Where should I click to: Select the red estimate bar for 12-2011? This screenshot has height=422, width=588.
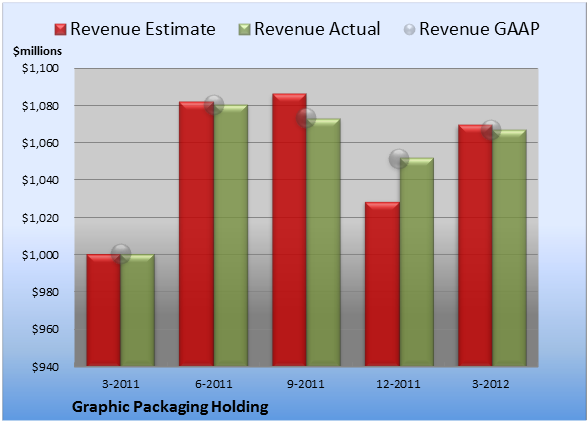click(x=382, y=284)
